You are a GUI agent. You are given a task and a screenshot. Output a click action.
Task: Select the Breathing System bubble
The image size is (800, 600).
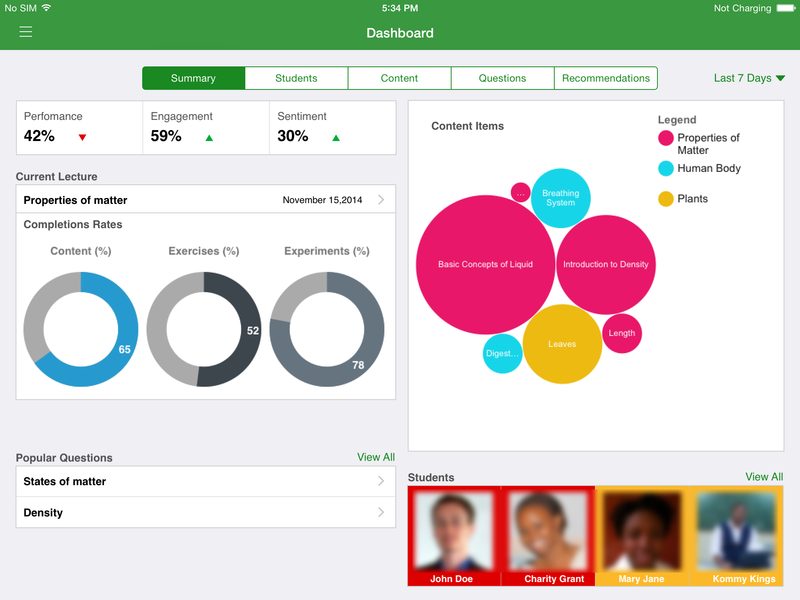[x=560, y=198]
